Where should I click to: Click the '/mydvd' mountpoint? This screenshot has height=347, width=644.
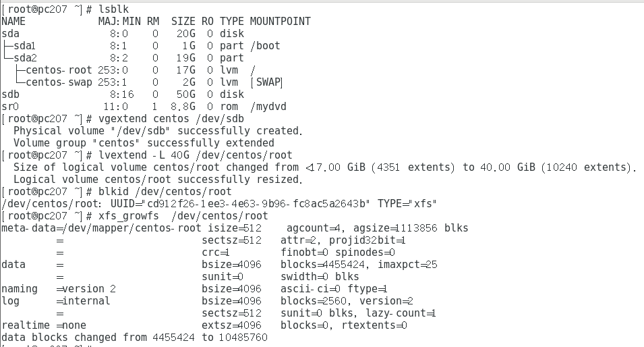[x=268, y=107]
